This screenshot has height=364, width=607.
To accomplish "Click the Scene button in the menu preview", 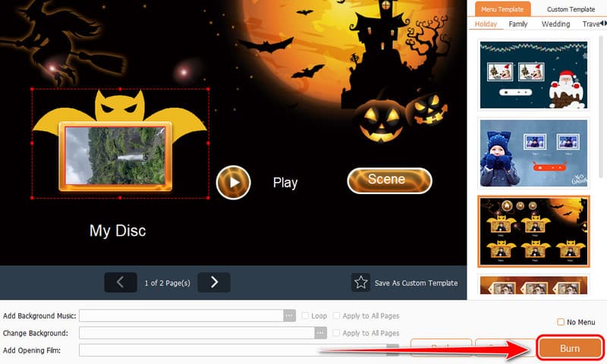I will [x=389, y=180].
